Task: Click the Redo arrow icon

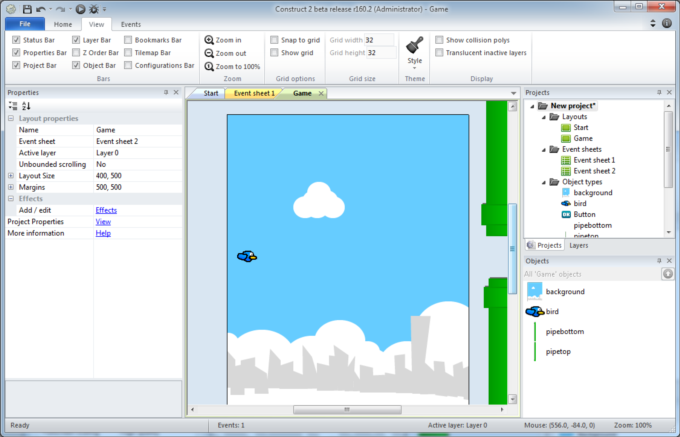Action: [x=61, y=9]
